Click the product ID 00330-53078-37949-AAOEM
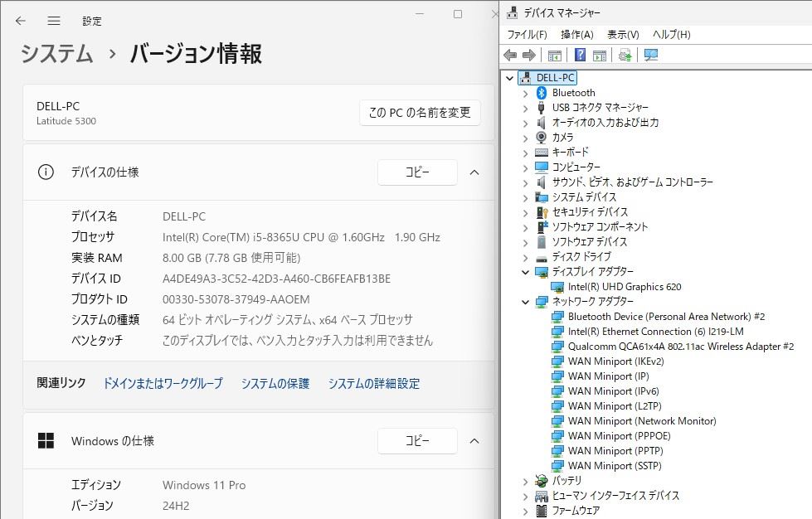812x519 pixels. [x=236, y=299]
